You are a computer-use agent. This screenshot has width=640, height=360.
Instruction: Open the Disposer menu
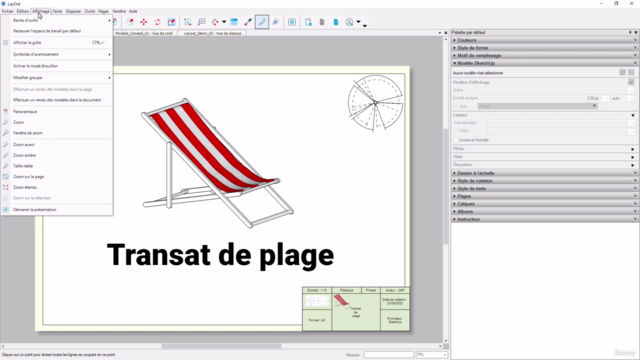click(x=73, y=11)
